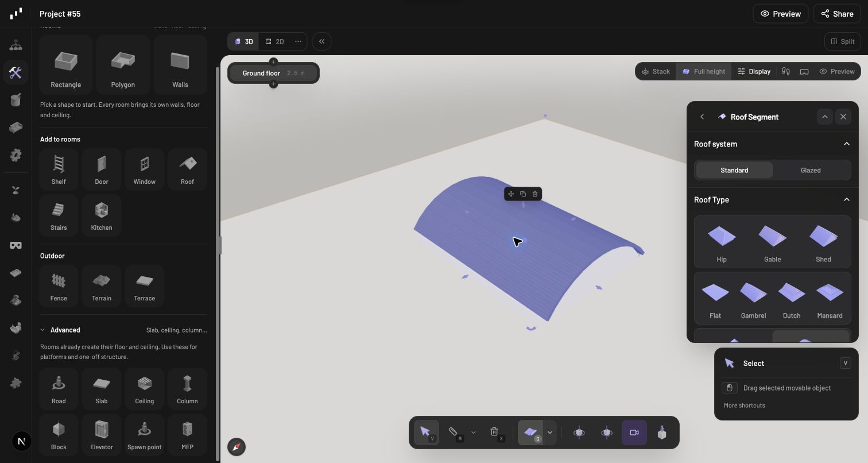Add a Rectangle room
The image size is (868, 463).
[65, 65]
